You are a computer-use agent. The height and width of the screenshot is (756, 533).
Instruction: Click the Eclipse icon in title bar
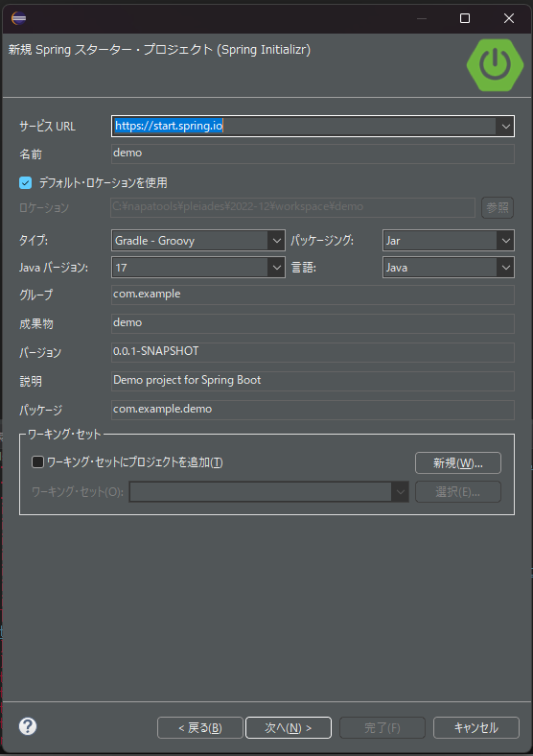click(18, 18)
